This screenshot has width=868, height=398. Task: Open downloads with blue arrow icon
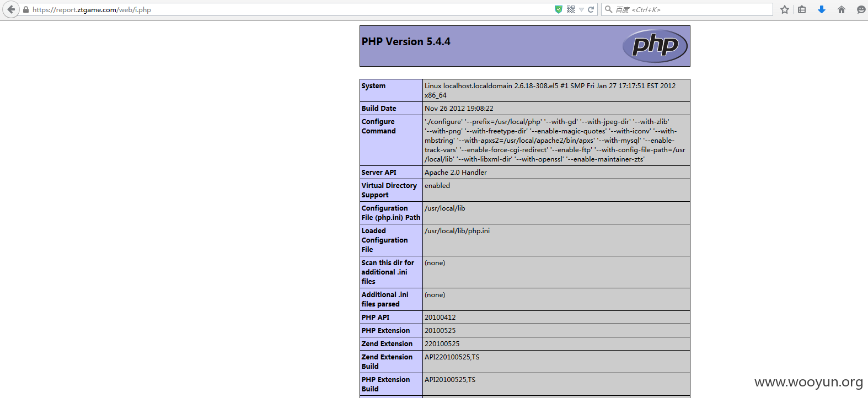[822, 9]
